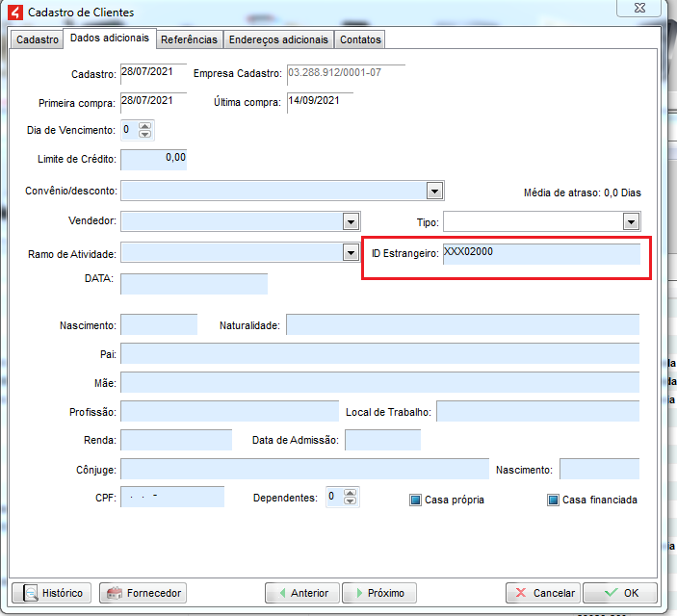
Task: Click the ID Estrangeiro input field
Action: [541, 253]
